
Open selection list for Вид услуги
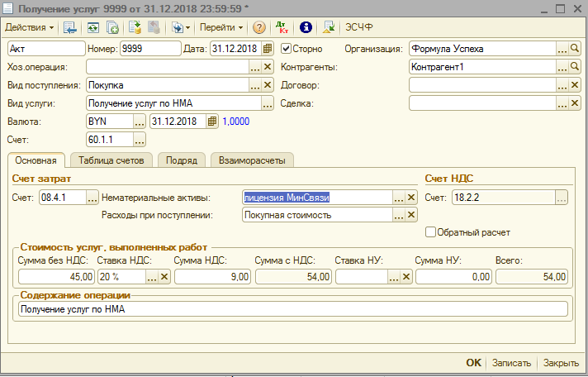coord(268,103)
